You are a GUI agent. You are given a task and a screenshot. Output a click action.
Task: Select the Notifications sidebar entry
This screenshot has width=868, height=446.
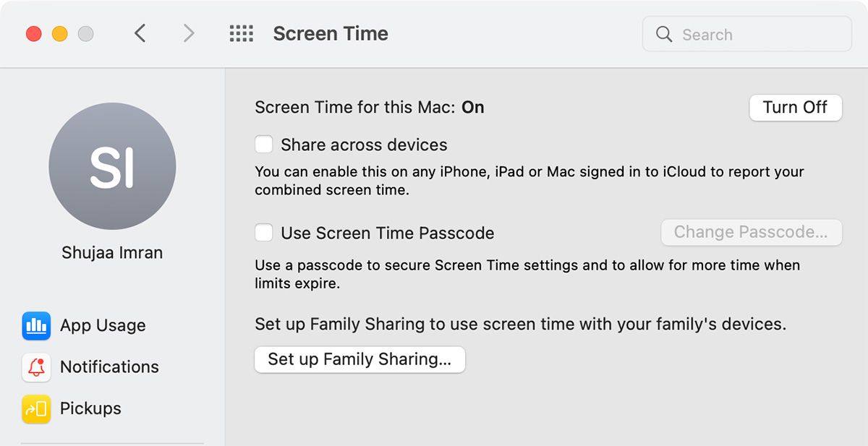pyautogui.click(x=109, y=367)
